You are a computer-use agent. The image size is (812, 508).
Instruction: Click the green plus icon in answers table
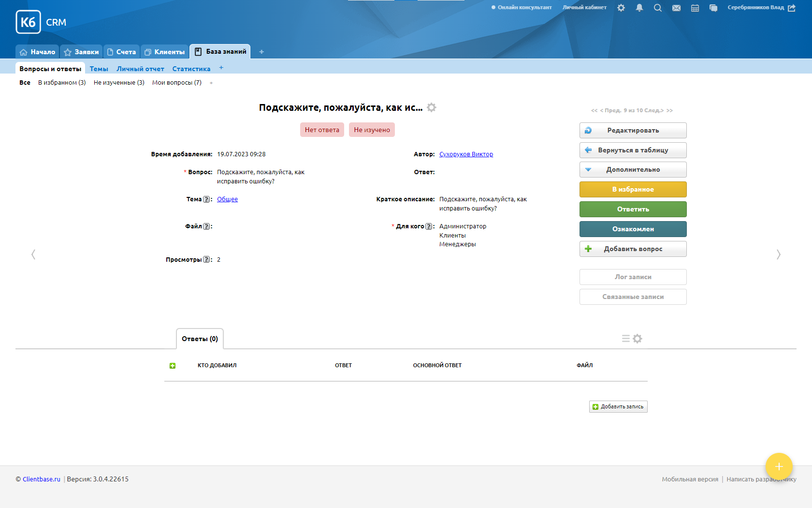coord(173,366)
